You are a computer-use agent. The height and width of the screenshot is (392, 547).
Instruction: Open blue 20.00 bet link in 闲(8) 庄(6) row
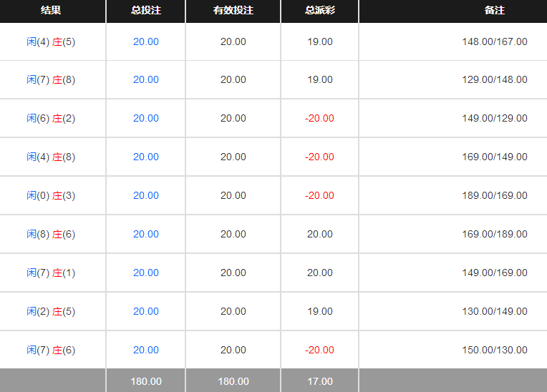(x=146, y=235)
